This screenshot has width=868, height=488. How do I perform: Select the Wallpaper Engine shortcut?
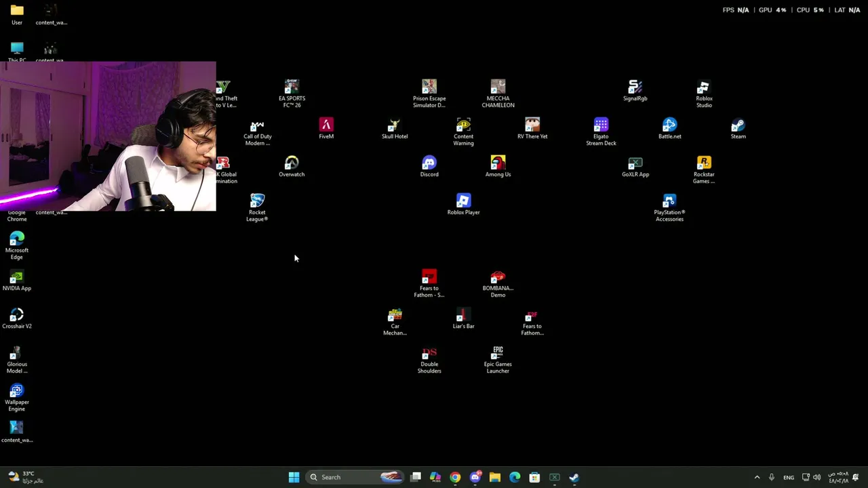pos(17,397)
